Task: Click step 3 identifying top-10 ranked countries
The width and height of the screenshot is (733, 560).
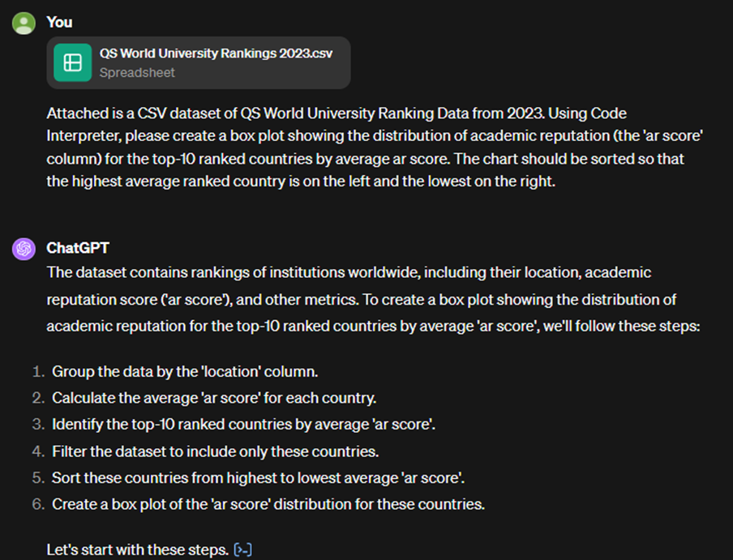Action: (243, 425)
